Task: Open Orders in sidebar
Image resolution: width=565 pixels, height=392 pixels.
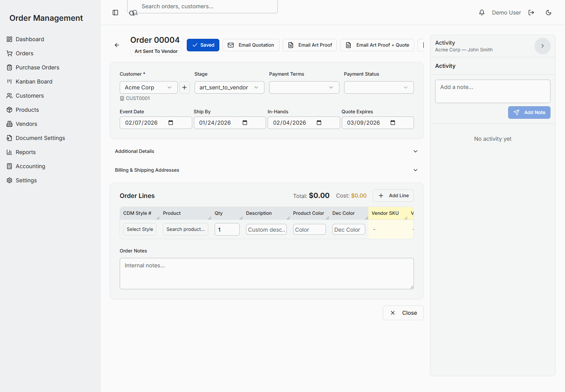Action: [50, 53]
